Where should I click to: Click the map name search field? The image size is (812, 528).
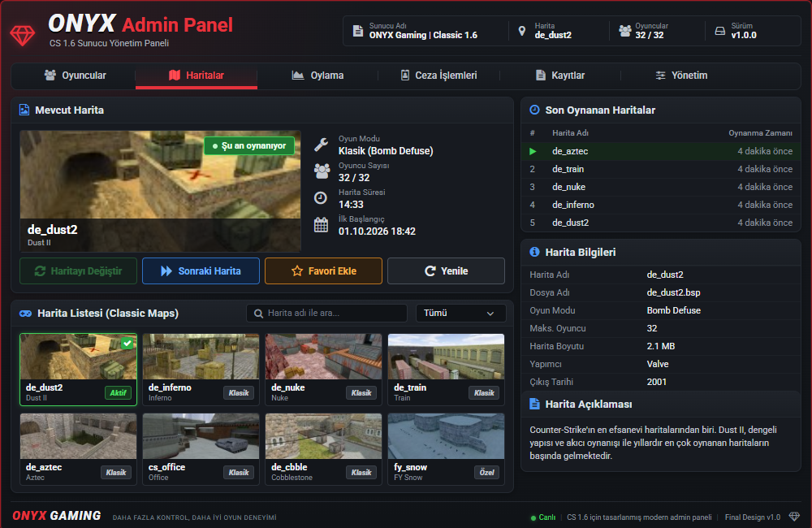[x=326, y=313]
